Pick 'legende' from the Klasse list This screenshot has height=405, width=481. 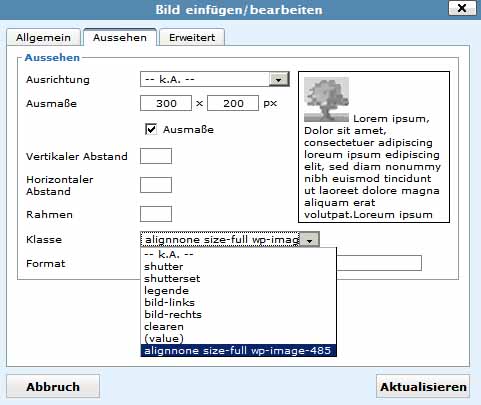coord(239,290)
